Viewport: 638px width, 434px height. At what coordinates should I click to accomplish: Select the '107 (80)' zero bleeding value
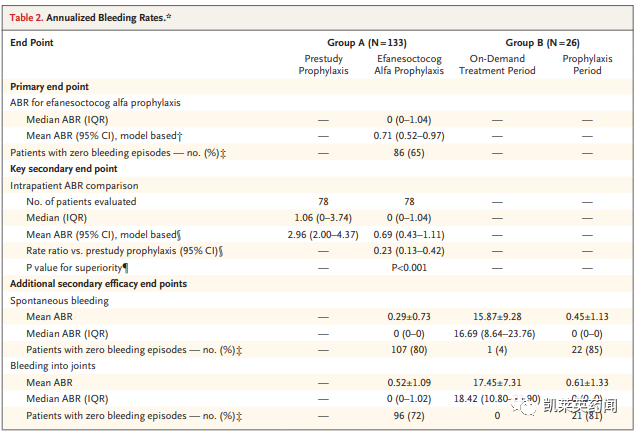pyautogui.click(x=408, y=349)
